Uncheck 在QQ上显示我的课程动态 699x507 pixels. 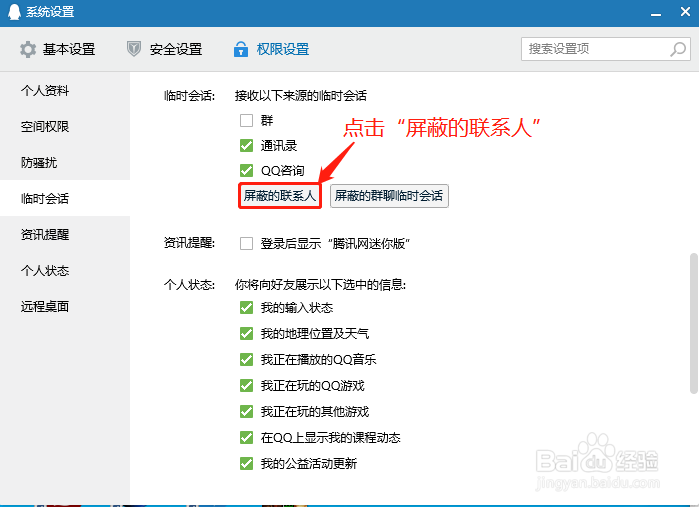(x=247, y=437)
